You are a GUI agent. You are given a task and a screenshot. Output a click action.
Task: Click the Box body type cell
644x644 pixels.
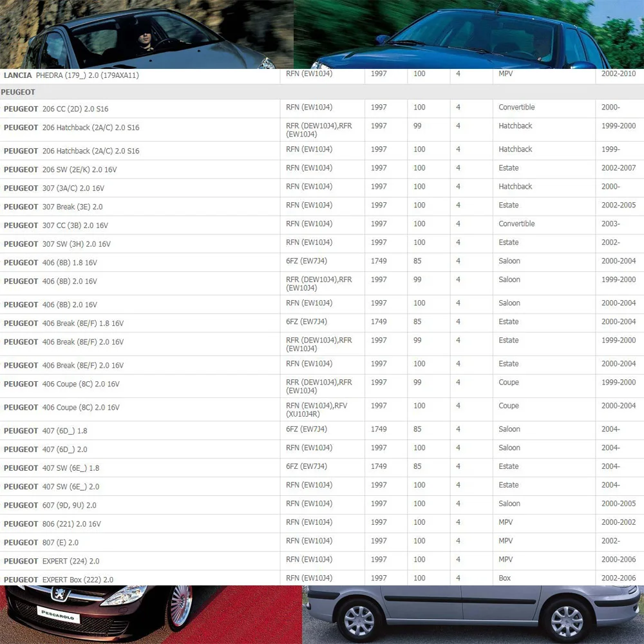click(x=504, y=578)
